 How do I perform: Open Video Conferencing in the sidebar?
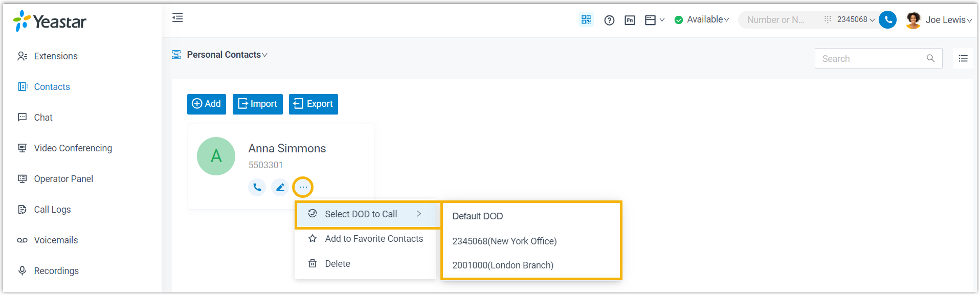73,148
